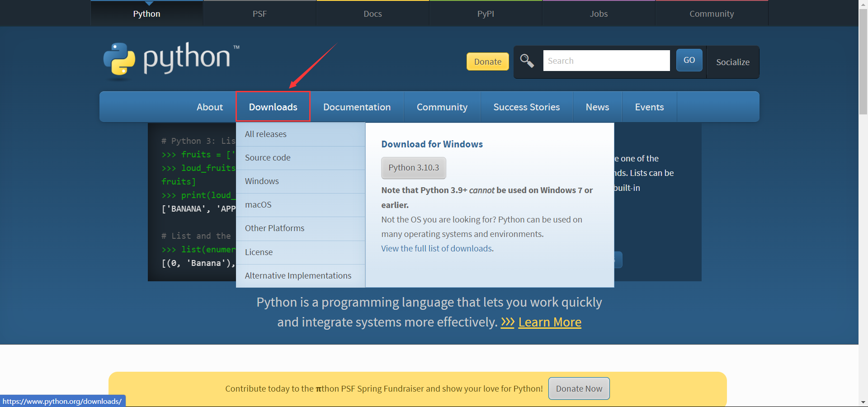The image size is (868, 407).
Task: Click the magnifying glass search icon
Action: click(x=527, y=60)
